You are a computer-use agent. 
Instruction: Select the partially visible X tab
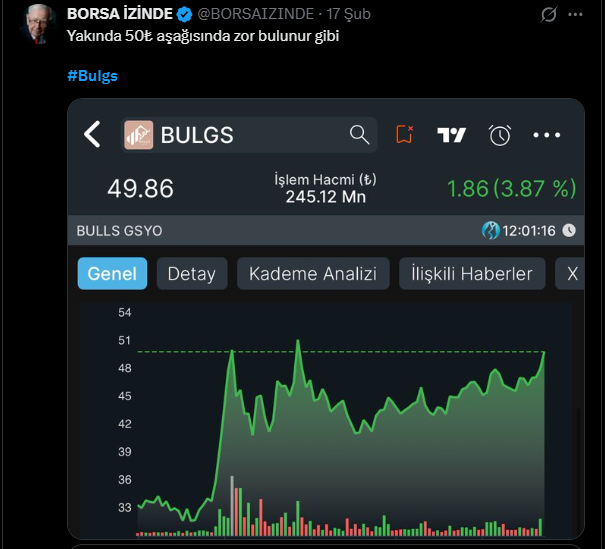(570, 274)
